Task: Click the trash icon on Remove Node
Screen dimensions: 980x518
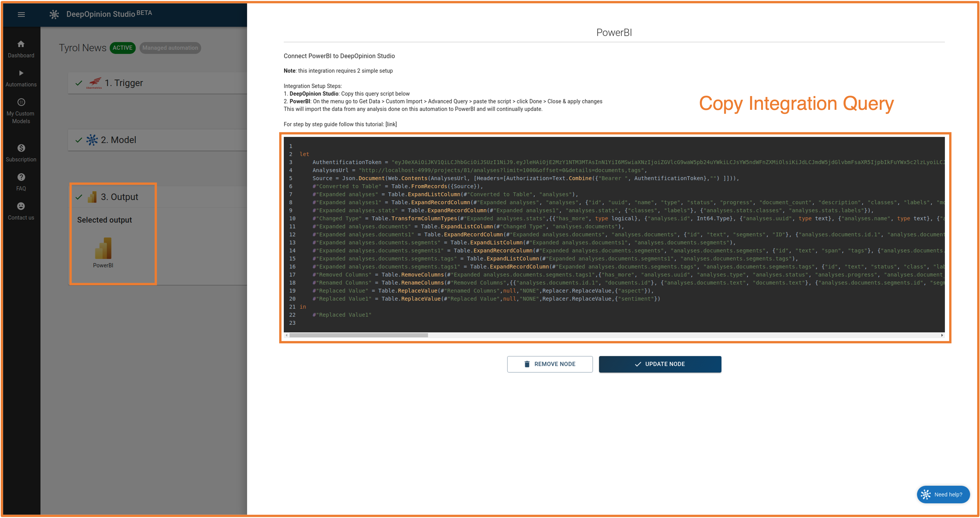Action: click(527, 364)
